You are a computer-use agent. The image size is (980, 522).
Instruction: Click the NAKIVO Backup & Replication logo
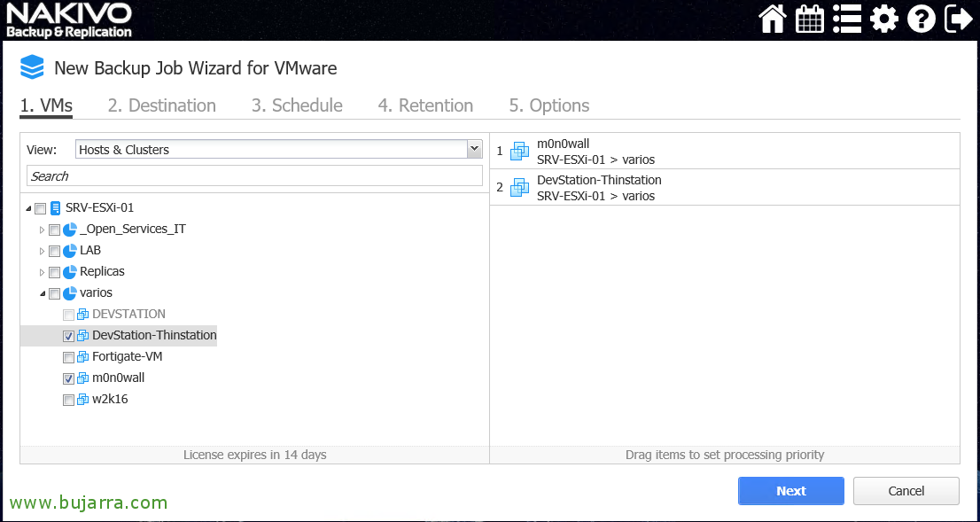(x=69, y=20)
